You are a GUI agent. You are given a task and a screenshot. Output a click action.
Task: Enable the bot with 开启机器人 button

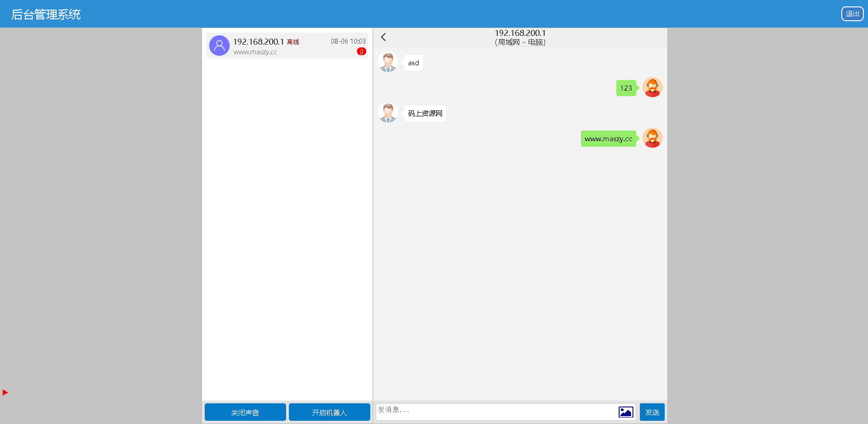pyautogui.click(x=329, y=412)
